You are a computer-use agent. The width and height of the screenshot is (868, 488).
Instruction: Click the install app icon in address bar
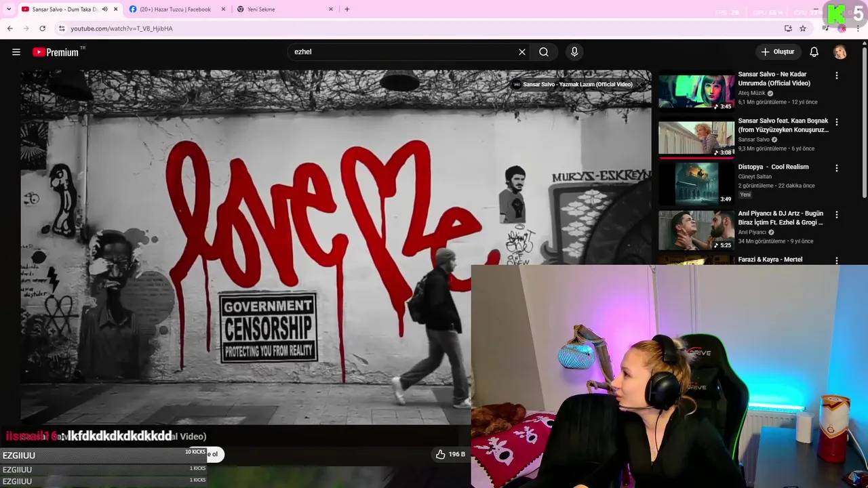tap(788, 28)
